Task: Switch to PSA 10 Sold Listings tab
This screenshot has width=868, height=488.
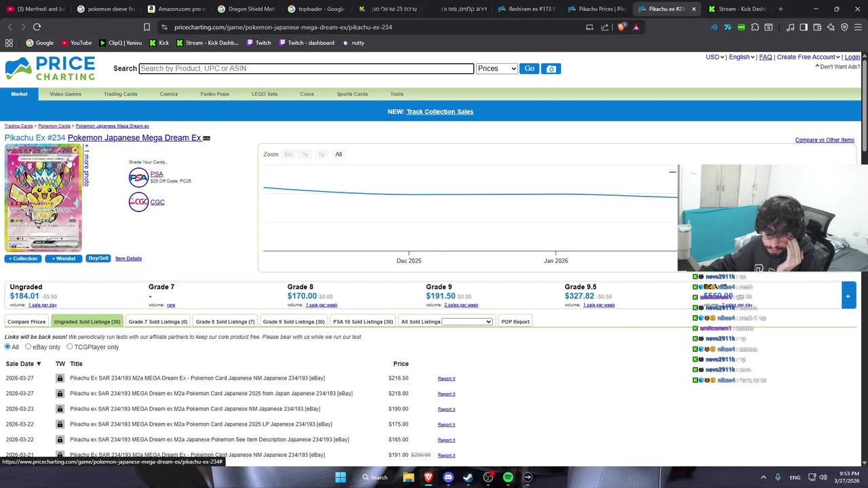Action: tap(363, 322)
